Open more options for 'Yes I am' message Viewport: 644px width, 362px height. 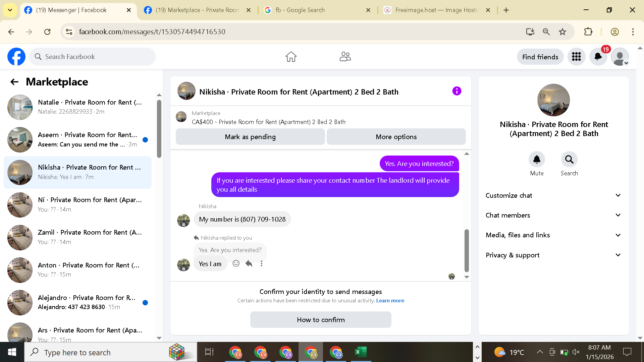[262, 264]
